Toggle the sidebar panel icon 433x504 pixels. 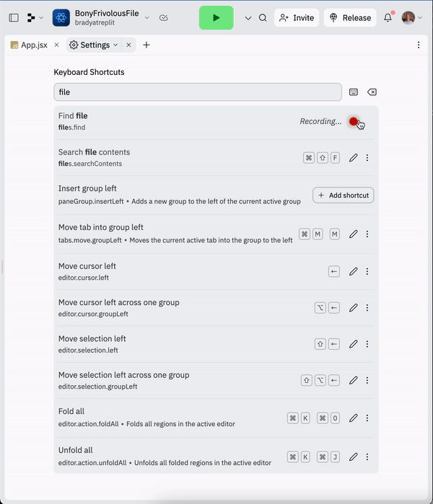(x=14, y=18)
